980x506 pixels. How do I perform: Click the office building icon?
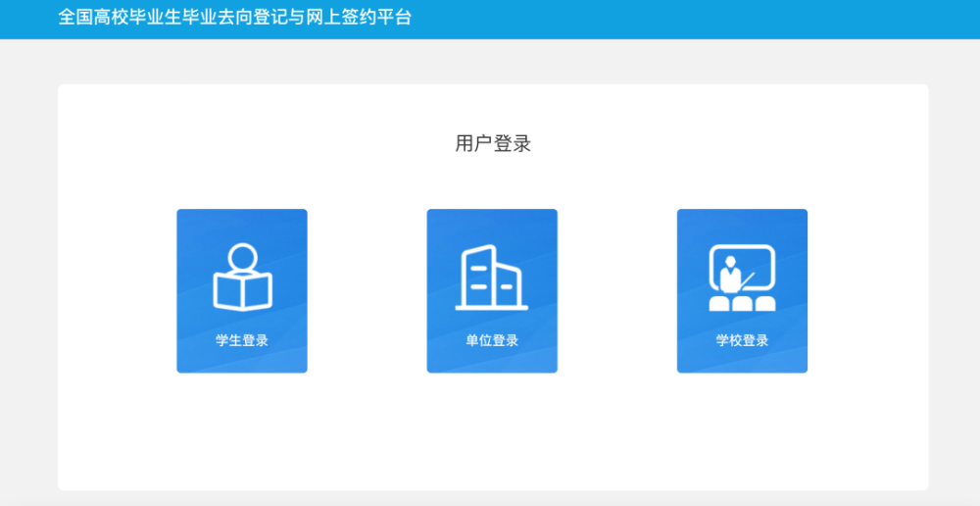click(492, 278)
